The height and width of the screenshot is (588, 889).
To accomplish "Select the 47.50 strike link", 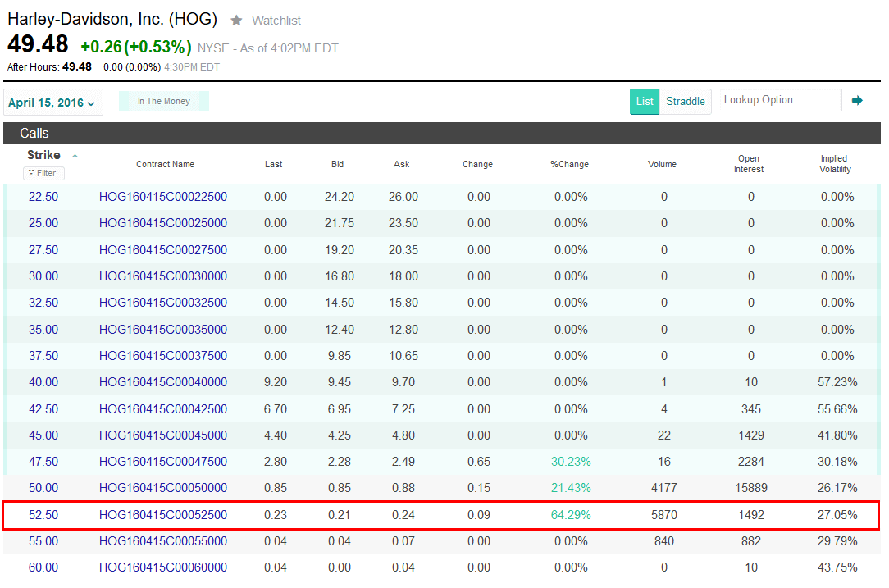I will (43, 462).
